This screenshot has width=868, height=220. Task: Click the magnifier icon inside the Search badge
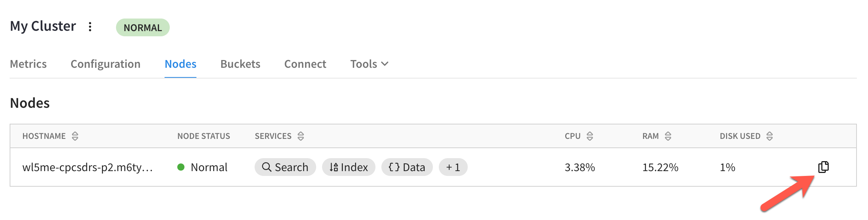coord(266,167)
